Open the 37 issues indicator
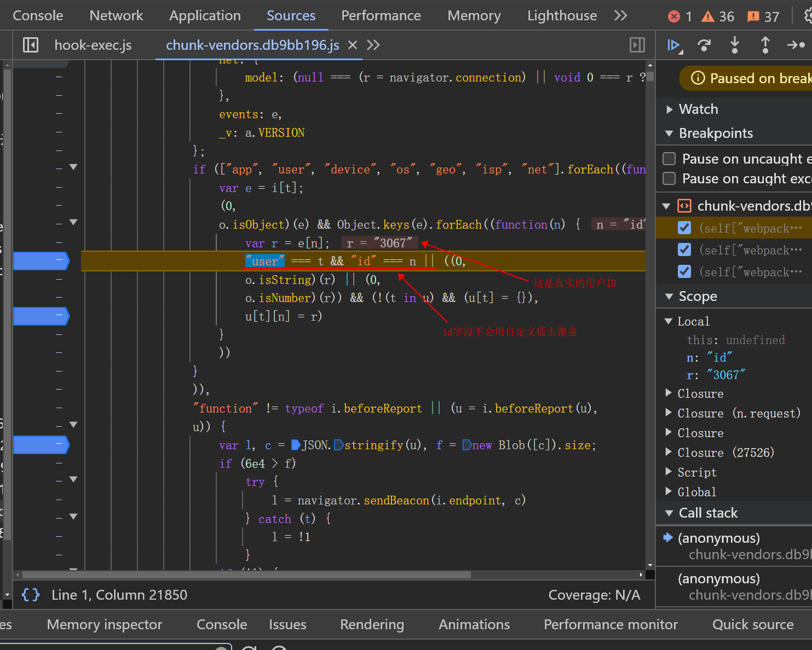The height and width of the screenshot is (650, 812). click(763, 16)
